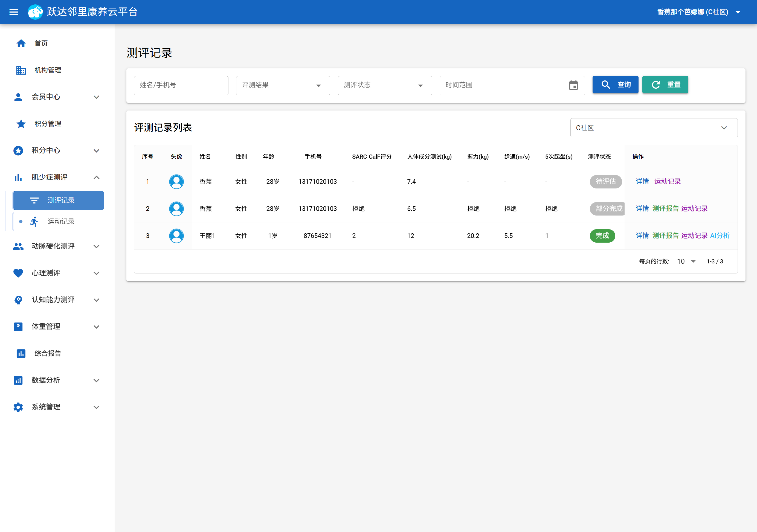Open 测评报告 for 王丽1 row
The height and width of the screenshot is (532, 757).
pos(665,236)
